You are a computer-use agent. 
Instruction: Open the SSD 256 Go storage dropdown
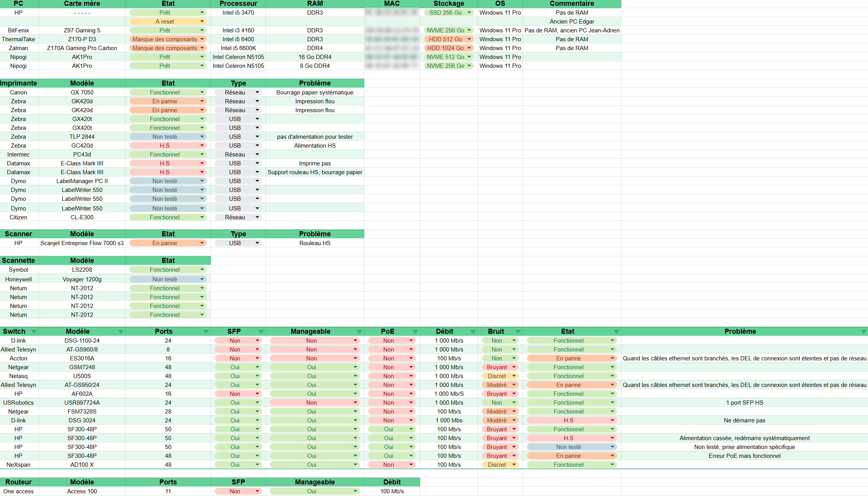coord(449,13)
